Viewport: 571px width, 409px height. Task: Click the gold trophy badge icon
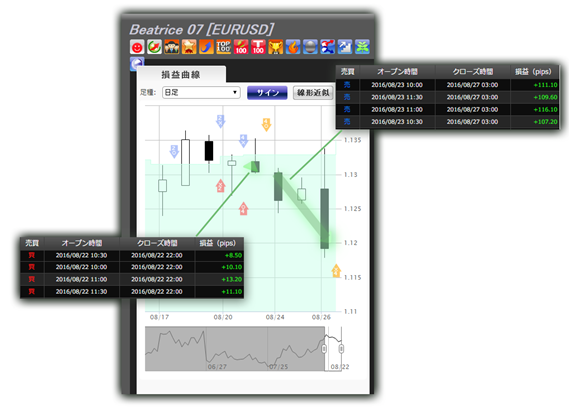pos(275,47)
